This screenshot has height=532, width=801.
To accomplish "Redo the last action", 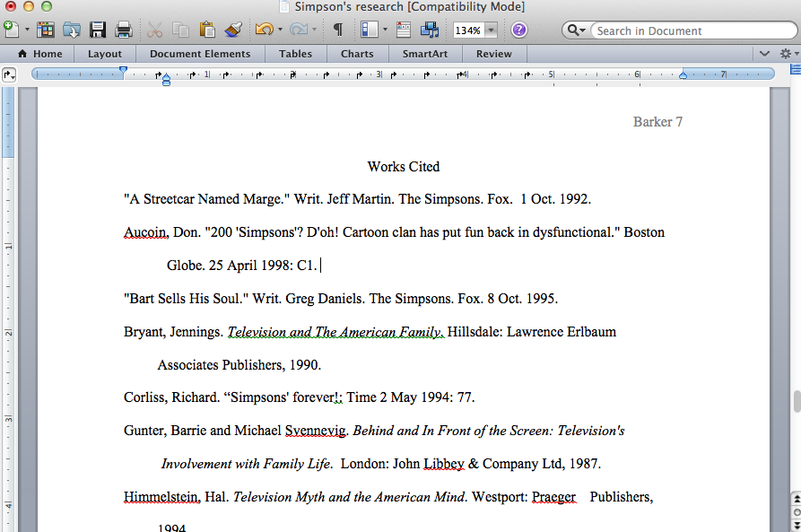I will click(299, 30).
